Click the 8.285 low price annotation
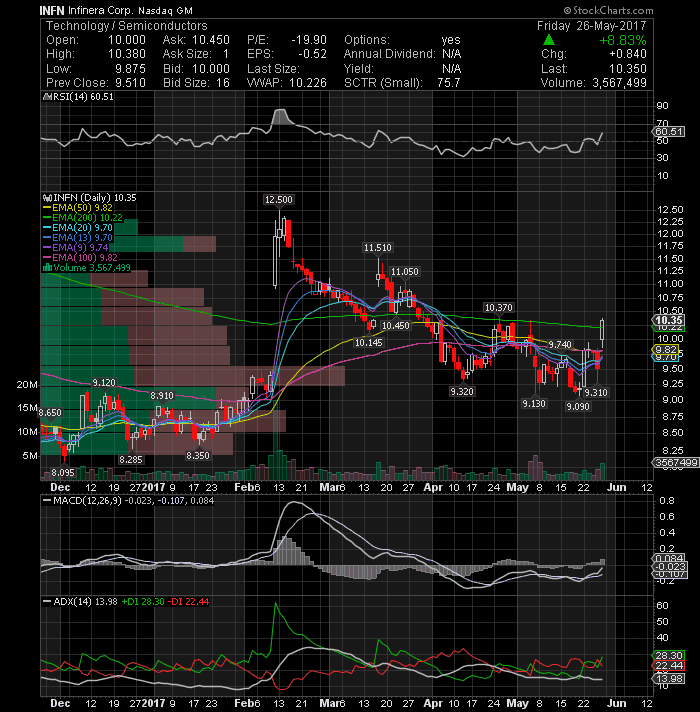This screenshot has height=712, width=700. (x=131, y=460)
